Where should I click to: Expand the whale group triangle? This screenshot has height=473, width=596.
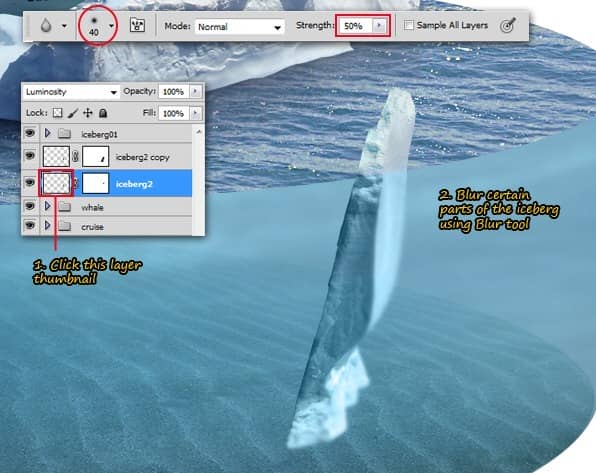(48, 206)
